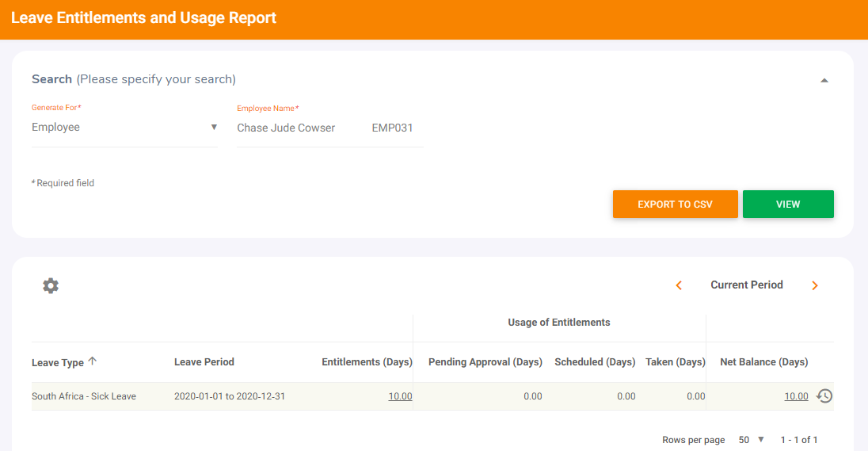Click the Usage of Entitlements header
Screen dimensions: 868x451
559,323
